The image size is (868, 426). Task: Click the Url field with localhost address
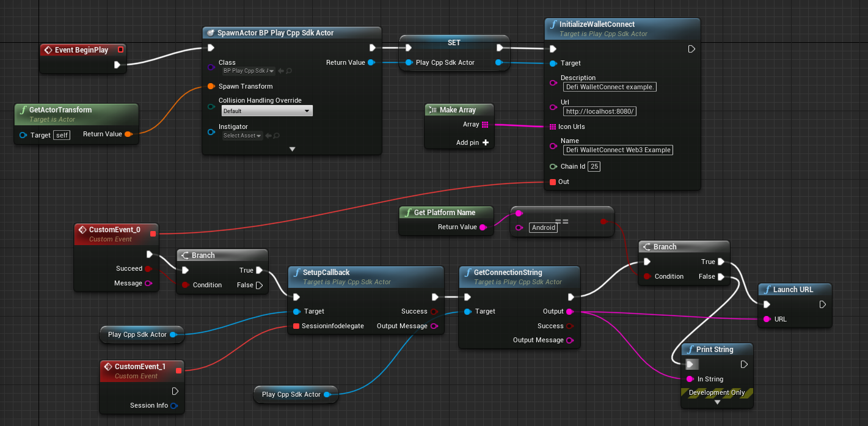[x=600, y=111]
